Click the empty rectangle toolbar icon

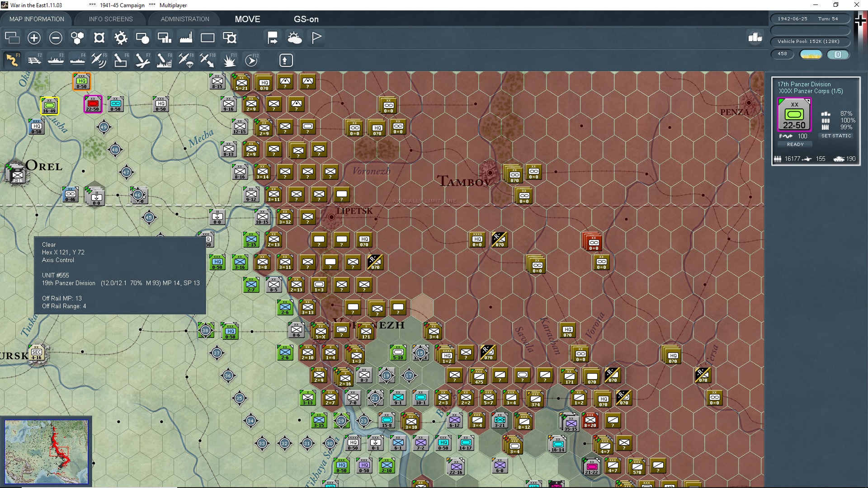coord(208,38)
